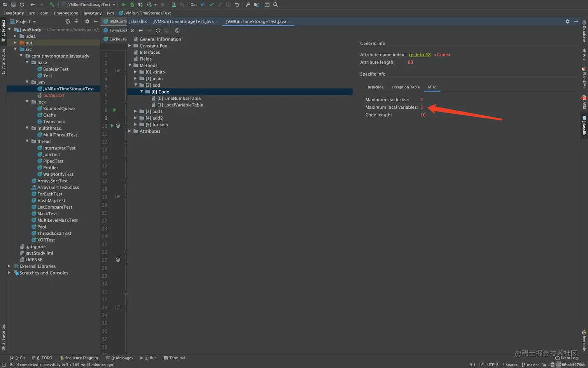This screenshot has height=368, width=588.
Task: Expand the Constant Pool node
Action: 129,46
